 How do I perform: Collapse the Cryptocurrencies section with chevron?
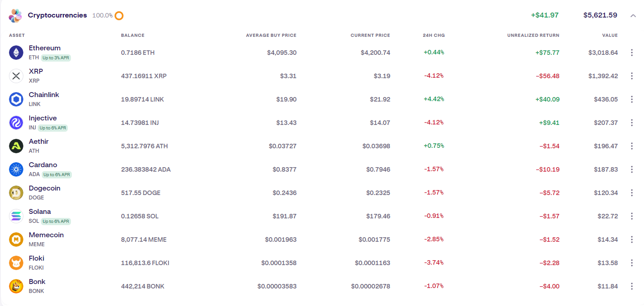click(633, 16)
